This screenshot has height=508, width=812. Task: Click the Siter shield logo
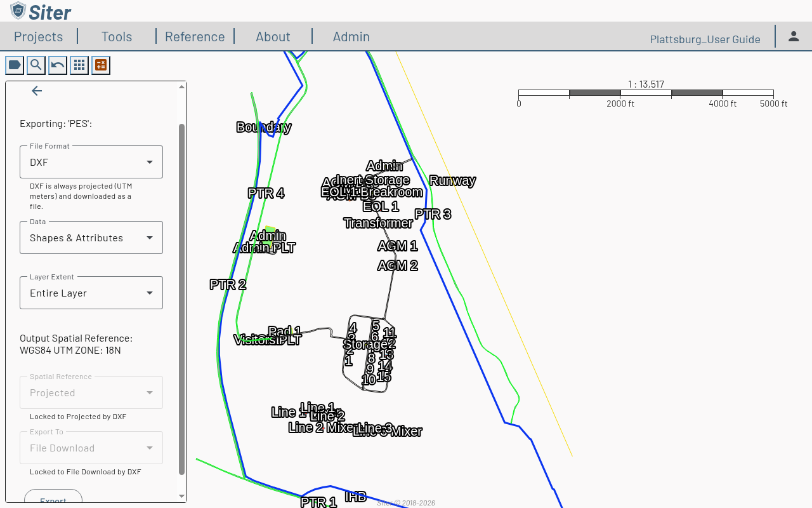(18, 11)
